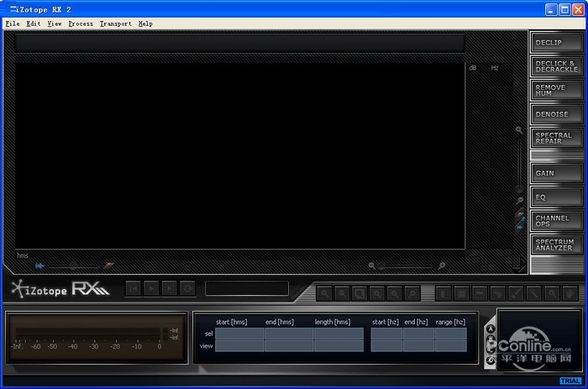Select preset slot D
The width and height of the screenshot is (588, 389).
pos(491,360)
